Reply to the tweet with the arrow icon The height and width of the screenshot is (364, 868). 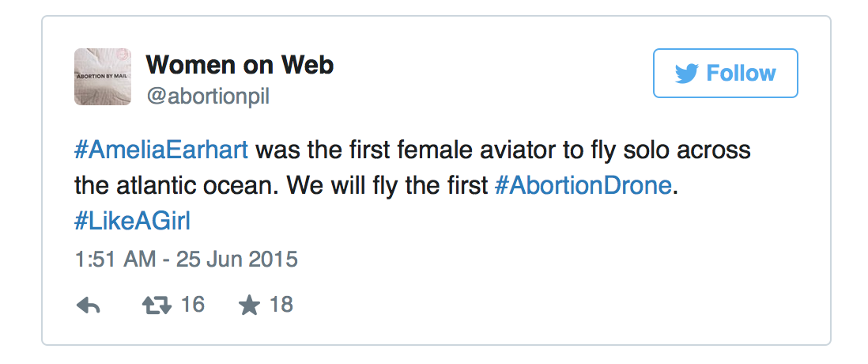point(88,305)
